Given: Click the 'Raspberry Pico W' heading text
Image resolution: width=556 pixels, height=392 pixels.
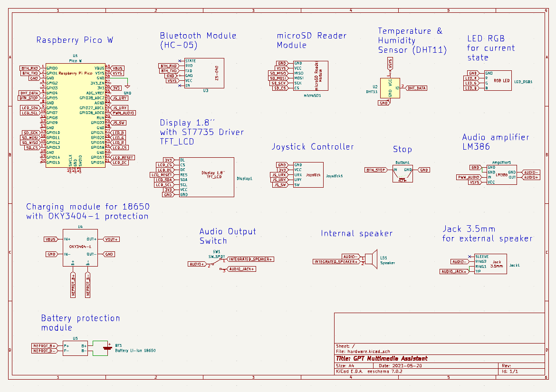Looking at the screenshot, I should [75, 40].
